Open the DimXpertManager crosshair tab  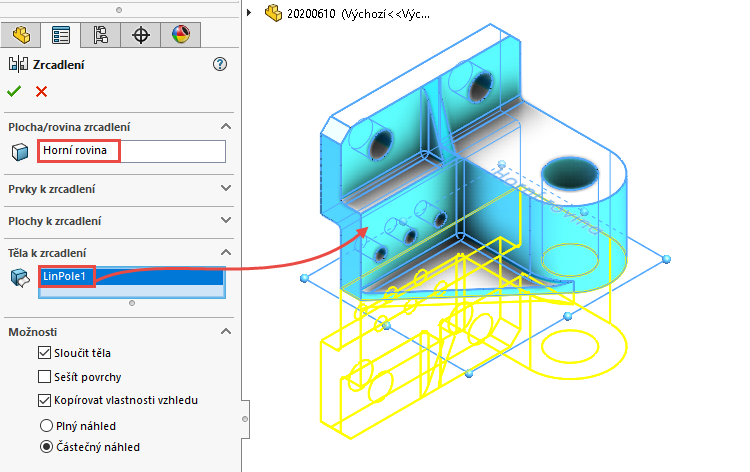[x=141, y=35]
